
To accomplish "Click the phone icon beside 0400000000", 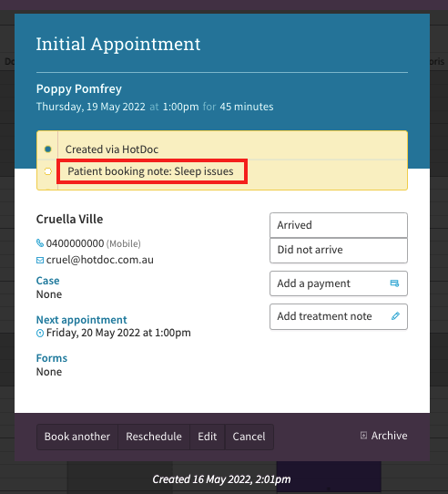I will point(40,243).
